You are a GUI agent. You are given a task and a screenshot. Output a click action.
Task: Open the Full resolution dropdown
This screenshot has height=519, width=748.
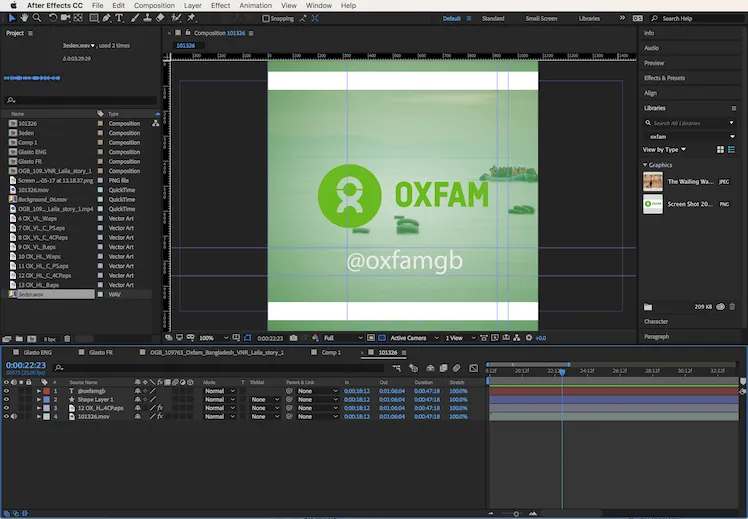tap(343, 338)
